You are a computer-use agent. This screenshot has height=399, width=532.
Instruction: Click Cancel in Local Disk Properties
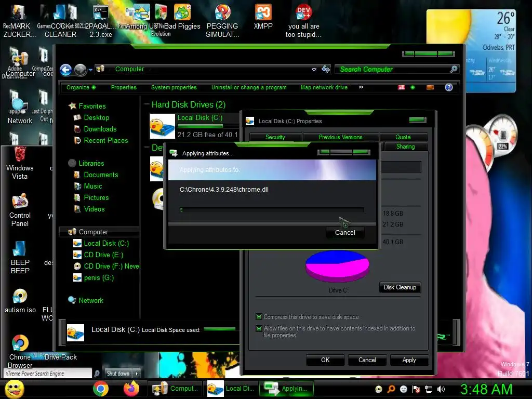(367, 361)
